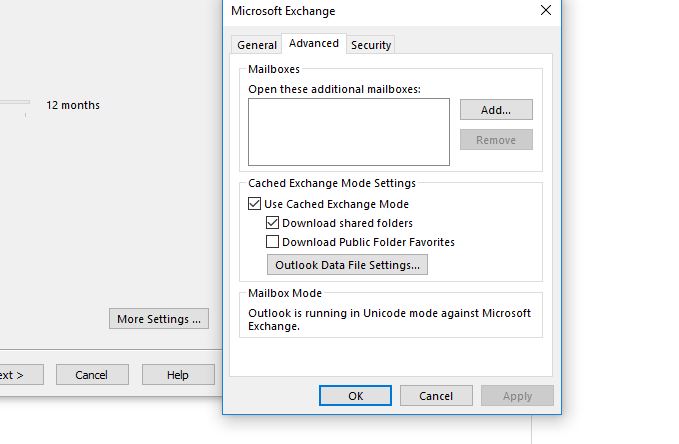
Task: Toggle Download shared folders checkbox
Action: pos(272,223)
